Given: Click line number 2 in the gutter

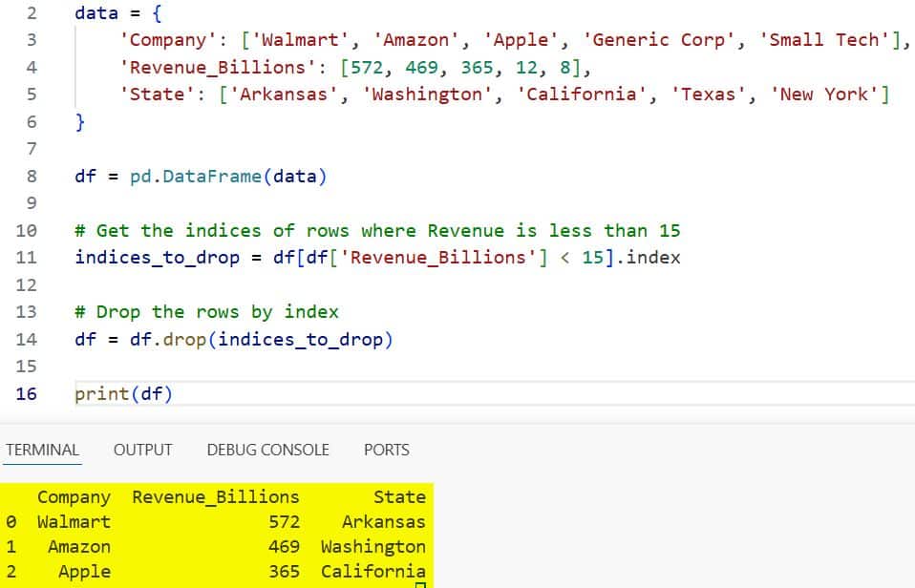Looking at the screenshot, I should click(32, 12).
